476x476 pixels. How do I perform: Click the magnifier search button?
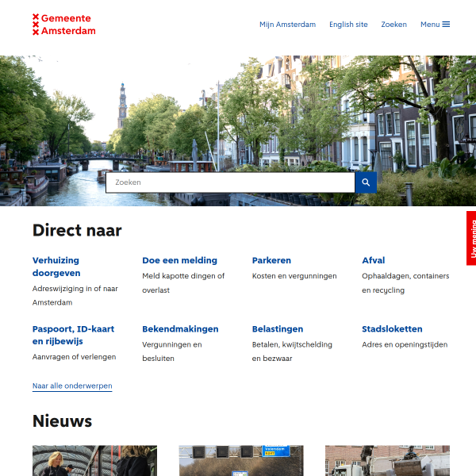[x=366, y=182]
